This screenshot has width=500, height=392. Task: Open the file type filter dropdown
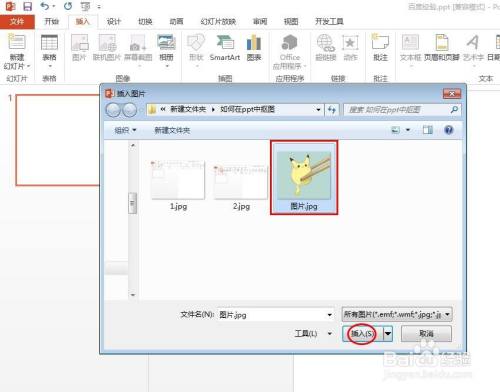(x=397, y=314)
